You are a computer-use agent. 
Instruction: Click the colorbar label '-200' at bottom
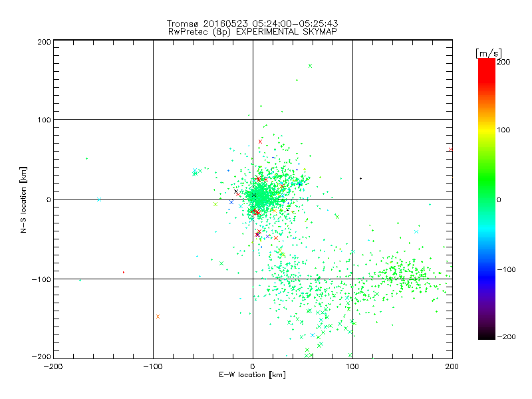click(506, 336)
